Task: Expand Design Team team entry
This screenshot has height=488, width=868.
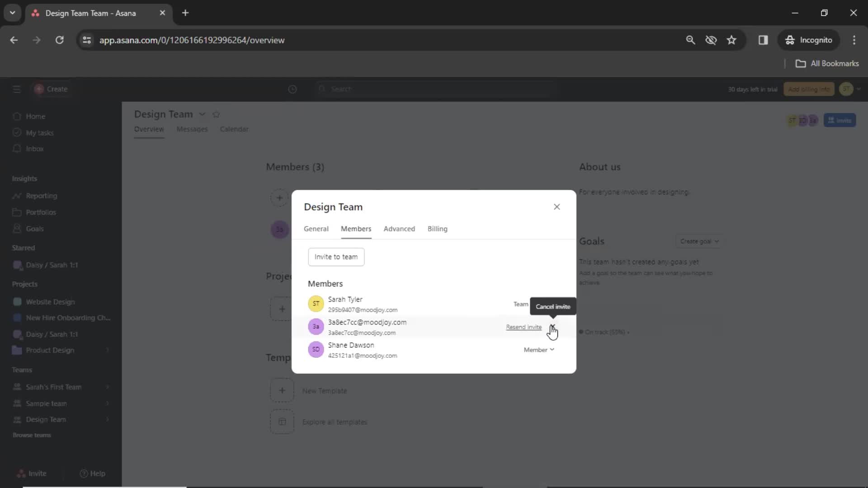Action: pyautogui.click(x=107, y=419)
